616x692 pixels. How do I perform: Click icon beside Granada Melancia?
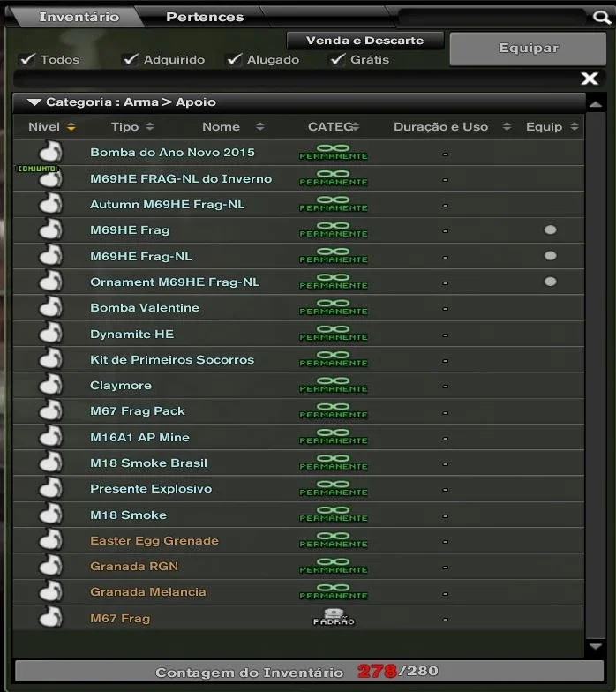click(x=51, y=591)
